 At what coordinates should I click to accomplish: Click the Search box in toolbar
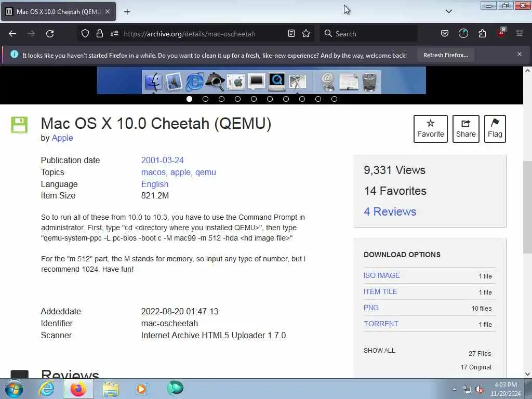tap(368, 34)
